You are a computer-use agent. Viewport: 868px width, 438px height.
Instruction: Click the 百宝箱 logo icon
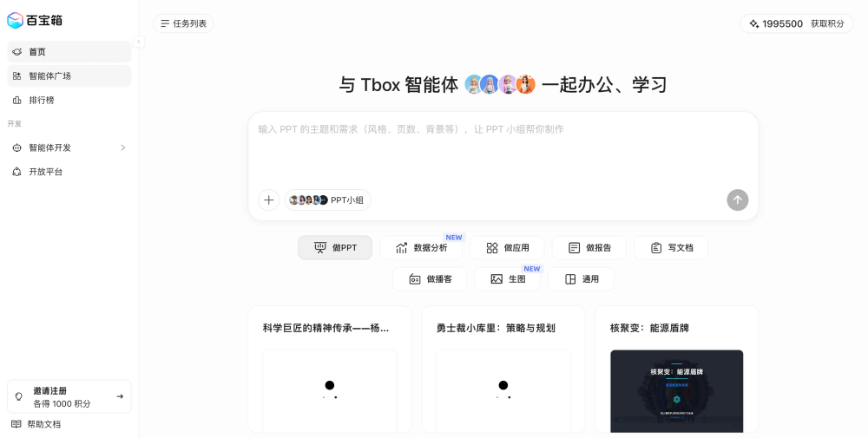click(x=15, y=21)
